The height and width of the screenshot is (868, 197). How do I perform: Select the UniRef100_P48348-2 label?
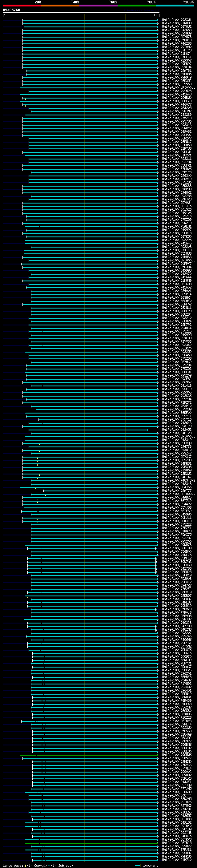point(179,481)
